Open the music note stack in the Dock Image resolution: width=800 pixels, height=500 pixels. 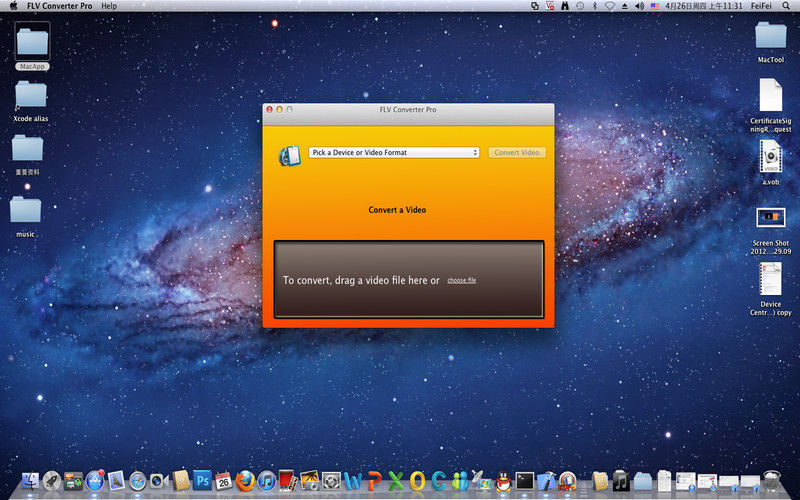tap(621, 481)
